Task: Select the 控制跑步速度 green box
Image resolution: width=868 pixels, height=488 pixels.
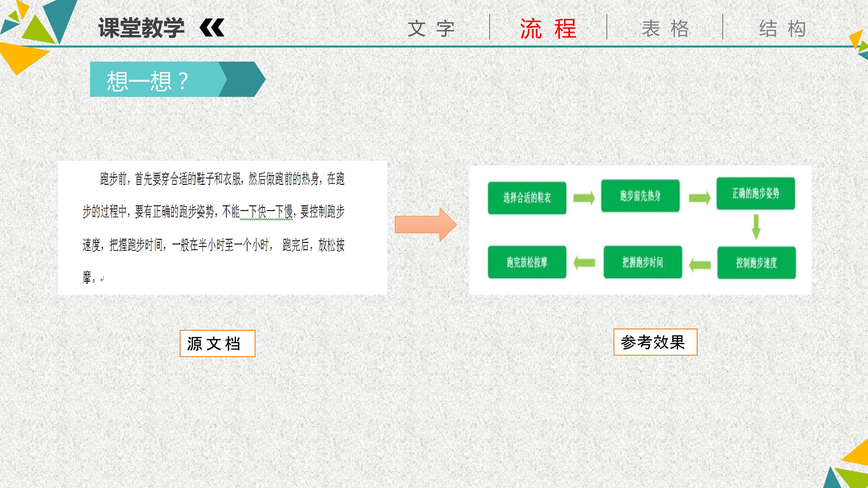Action: pos(757,263)
